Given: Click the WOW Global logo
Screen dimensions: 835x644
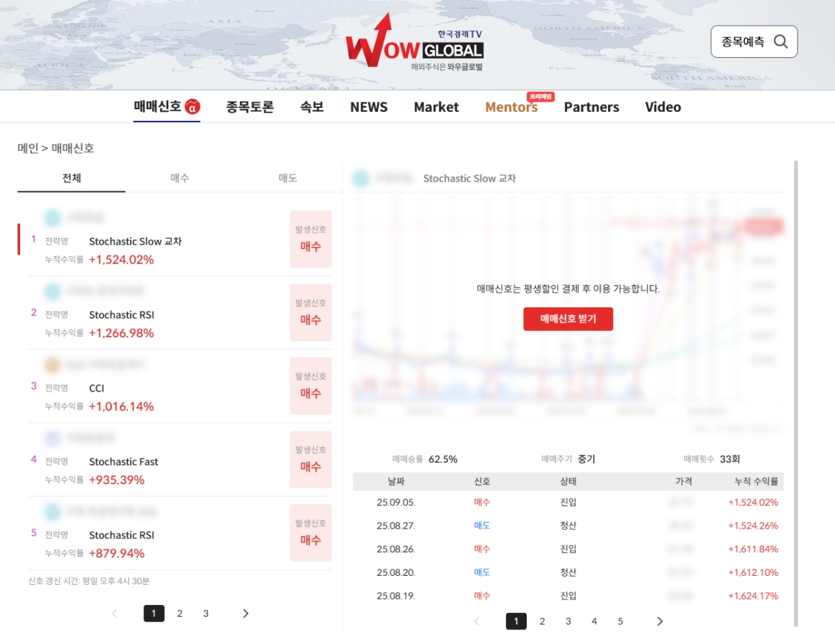Looking at the screenshot, I should 415,43.
